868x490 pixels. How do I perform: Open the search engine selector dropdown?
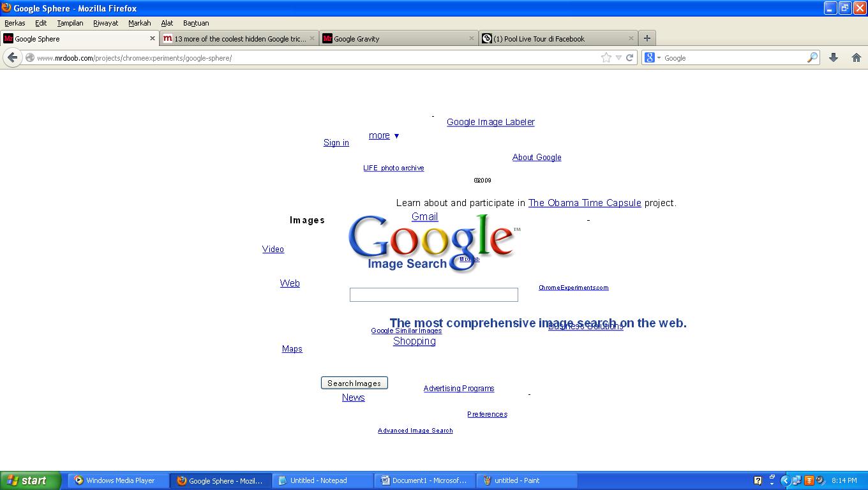pos(653,57)
